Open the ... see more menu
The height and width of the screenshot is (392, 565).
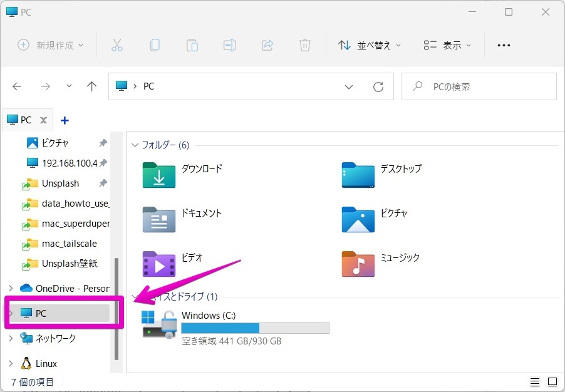[504, 44]
